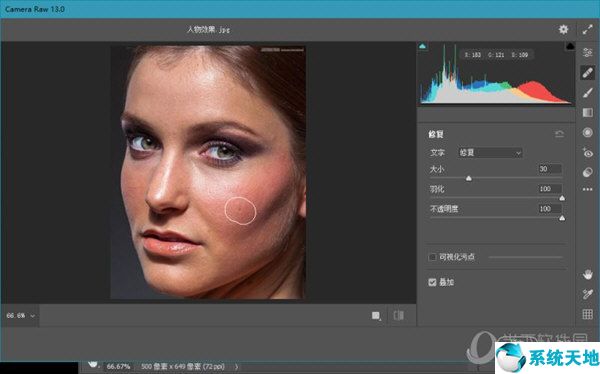
Task: Click the 不透明度 opacity slider handle
Action: (x=562, y=218)
